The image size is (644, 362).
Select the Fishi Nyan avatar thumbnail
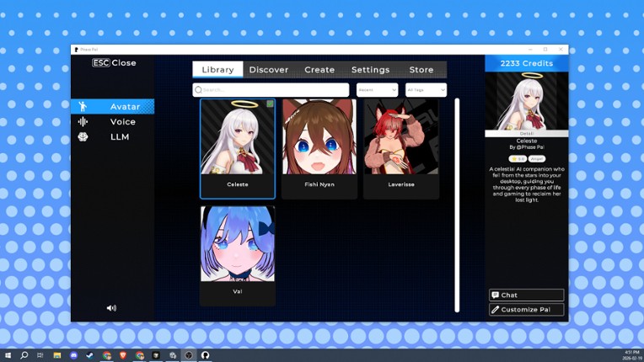click(x=319, y=137)
